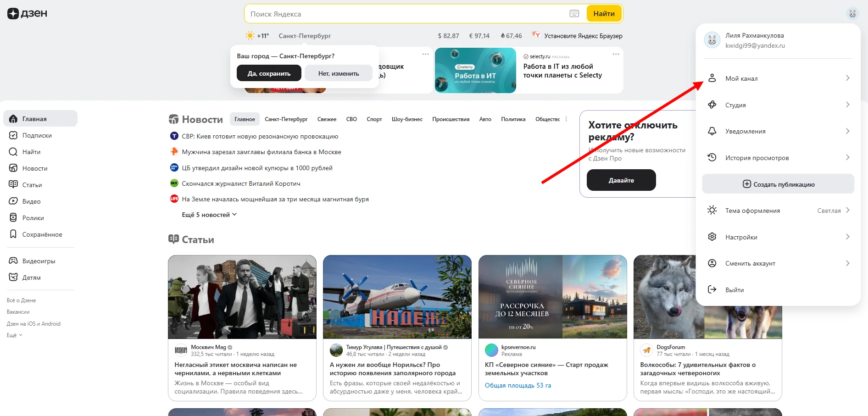Switch to Политика news tab
The image size is (868, 416).
513,119
